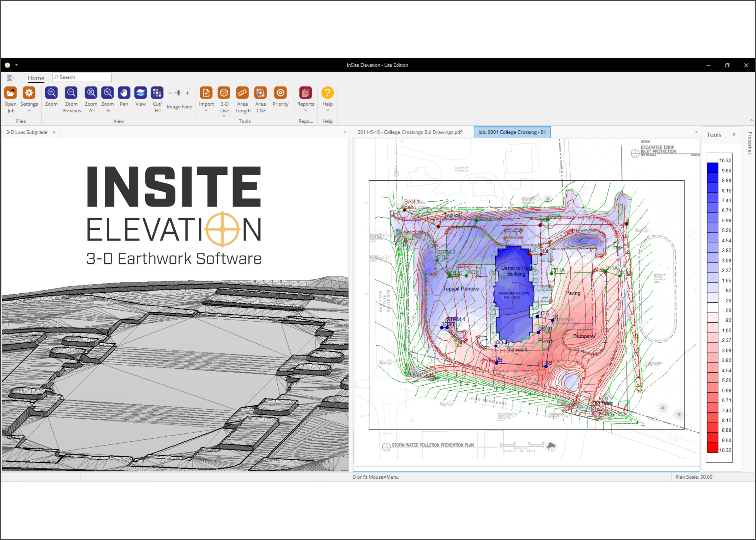Click inside the Search field
This screenshot has height=540, width=756.
pos(82,77)
